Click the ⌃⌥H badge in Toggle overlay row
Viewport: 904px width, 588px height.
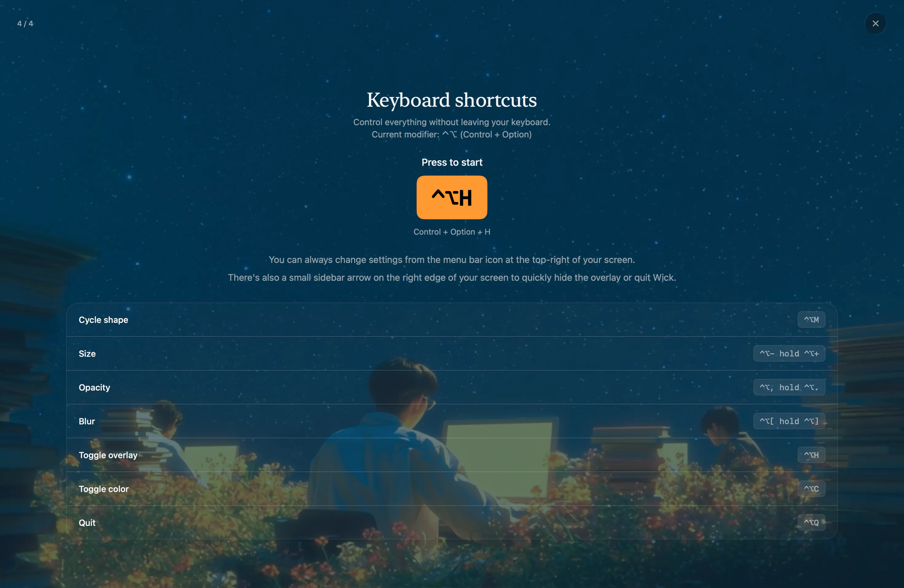(x=811, y=455)
